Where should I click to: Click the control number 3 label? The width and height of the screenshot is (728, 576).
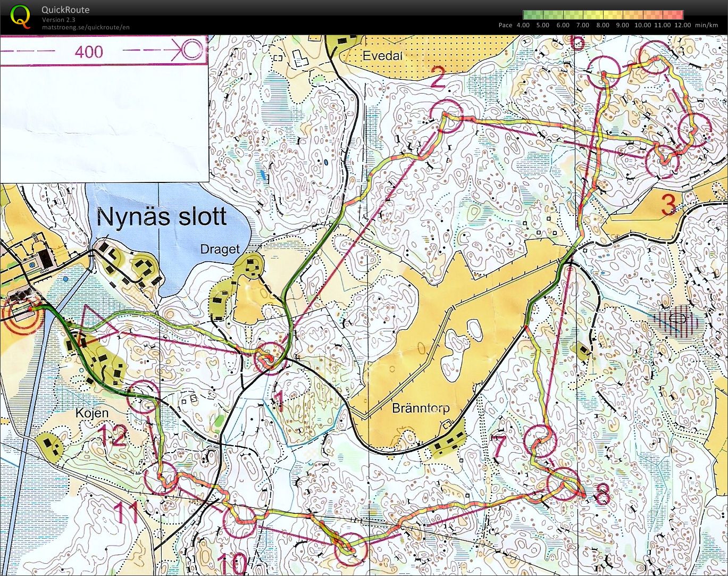click(668, 204)
